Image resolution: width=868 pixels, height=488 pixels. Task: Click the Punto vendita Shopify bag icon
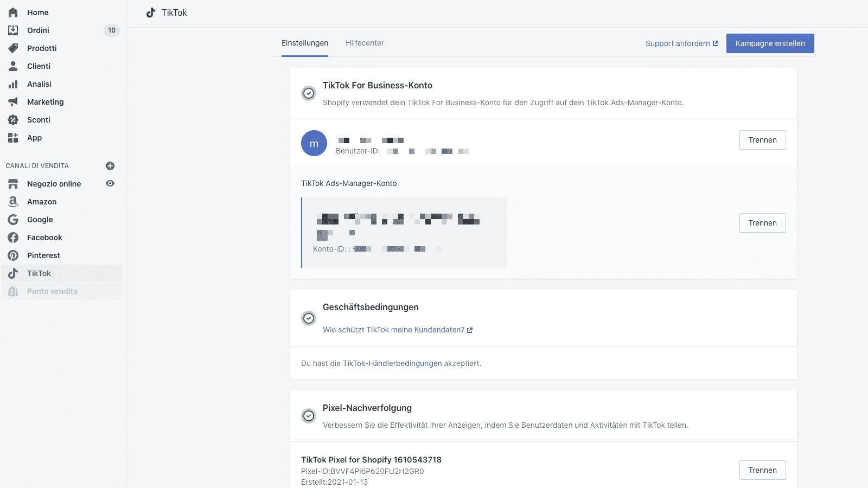pyautogui.click(x=13, y=291)
